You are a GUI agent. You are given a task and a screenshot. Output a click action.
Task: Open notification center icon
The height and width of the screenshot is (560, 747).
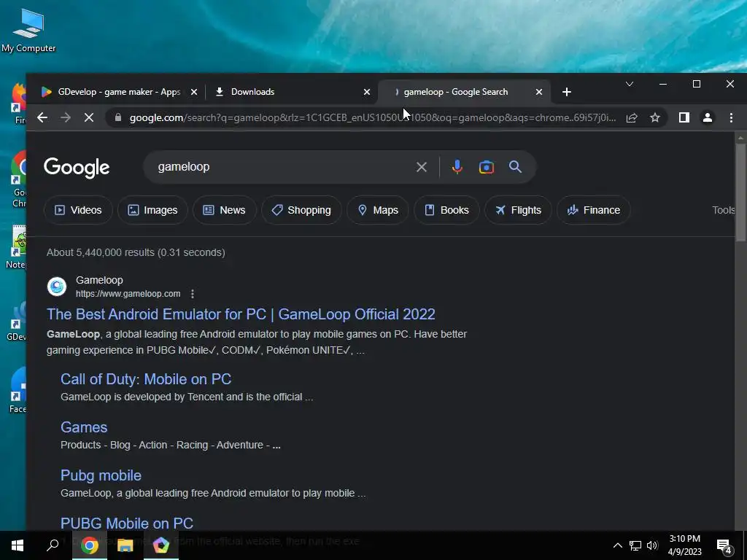(724, 545)
